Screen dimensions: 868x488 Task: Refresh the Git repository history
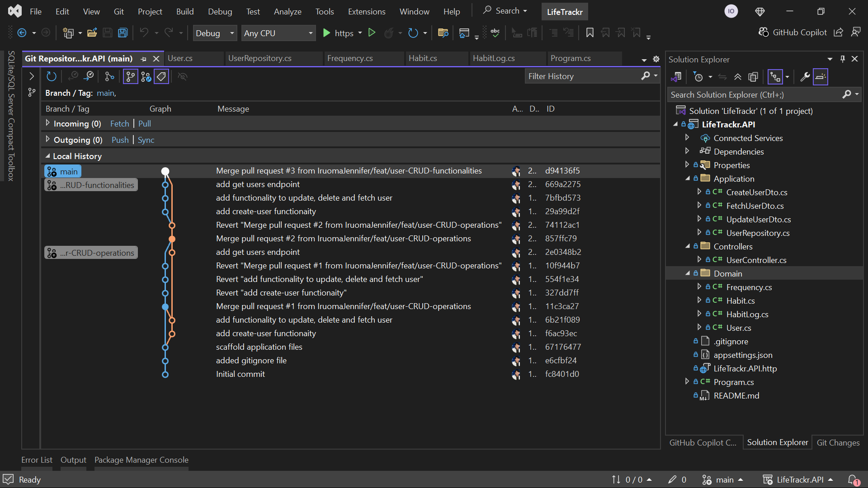tap(52, 77)
